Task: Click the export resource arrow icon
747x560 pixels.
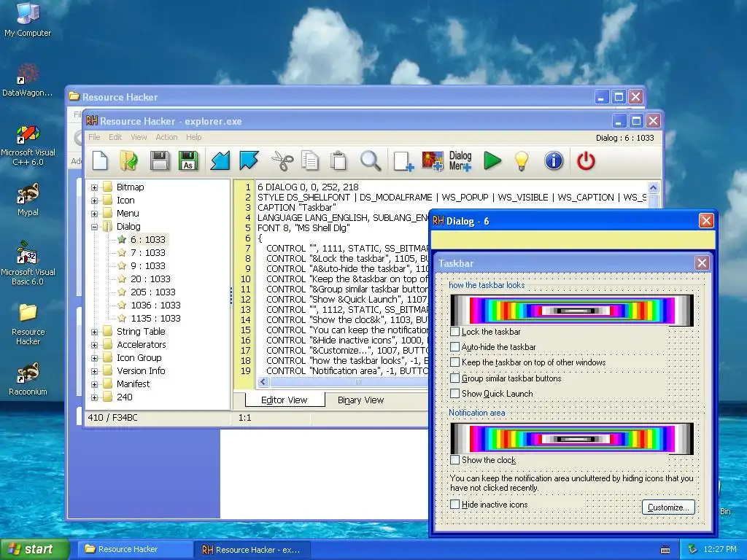Action: (249, 161)
